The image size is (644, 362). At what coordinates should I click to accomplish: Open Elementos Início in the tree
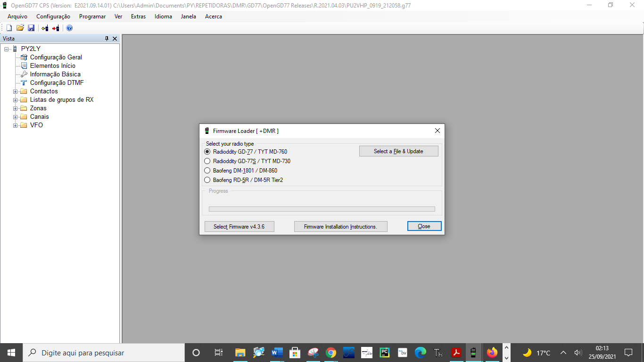(53, 66)
